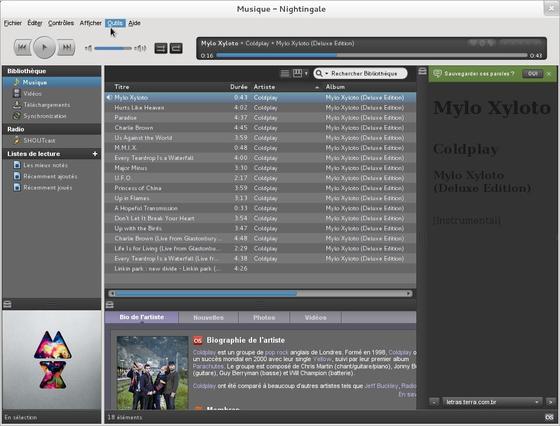This screenshot has width=560, height=426.
Task: Open Synchronisation in the sidebar
Action: (x=52, y=116)
